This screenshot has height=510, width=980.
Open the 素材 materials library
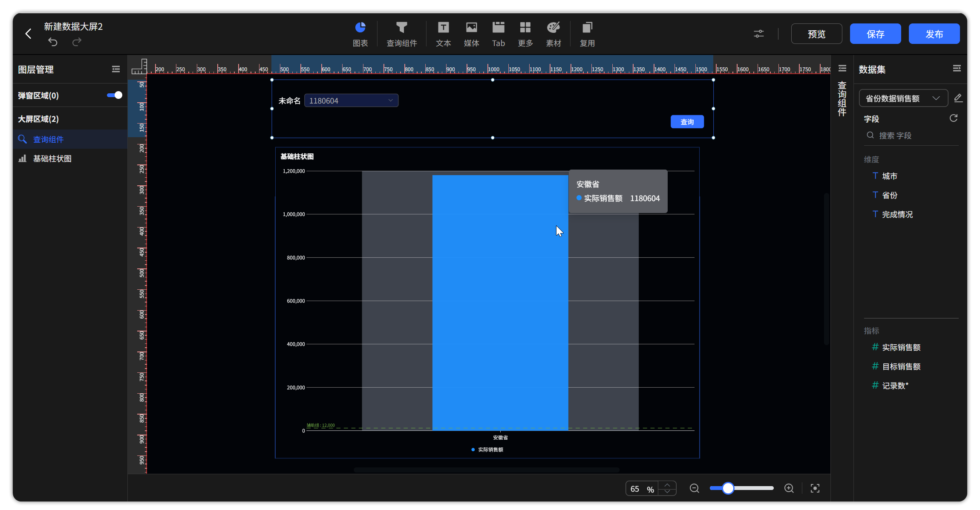tap(553, 34)
